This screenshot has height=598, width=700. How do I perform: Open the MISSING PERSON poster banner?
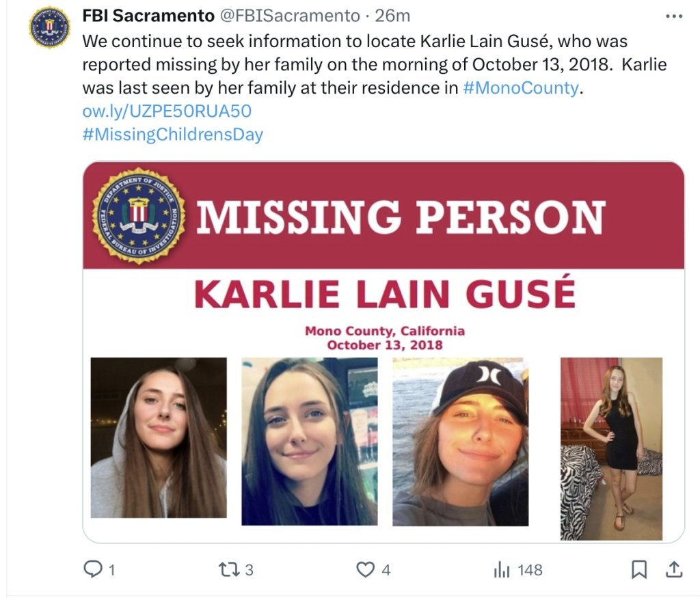click(x=383, y=215)
